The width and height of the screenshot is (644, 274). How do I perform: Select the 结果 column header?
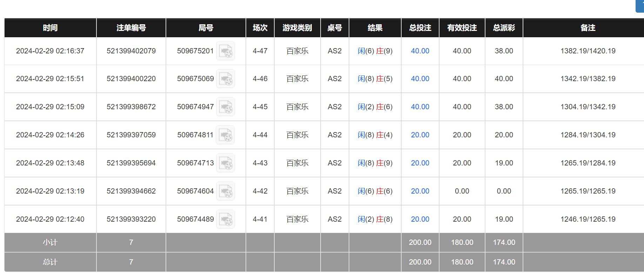(375, 28)
